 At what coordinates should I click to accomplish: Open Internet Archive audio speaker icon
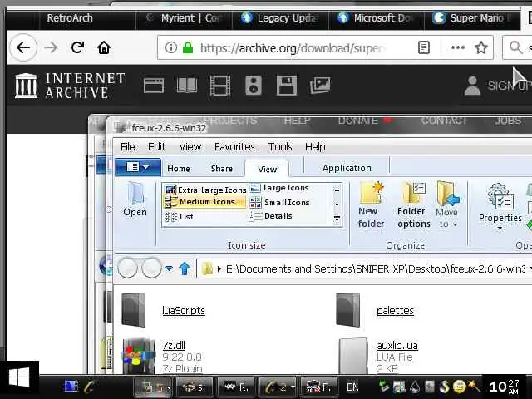coord(254,85)
